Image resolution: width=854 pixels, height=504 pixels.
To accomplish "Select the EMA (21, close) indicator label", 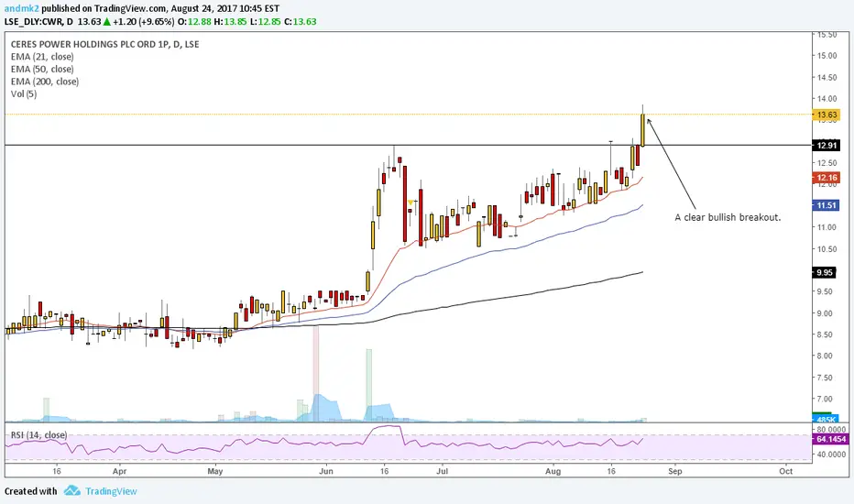I will [42, 57].
